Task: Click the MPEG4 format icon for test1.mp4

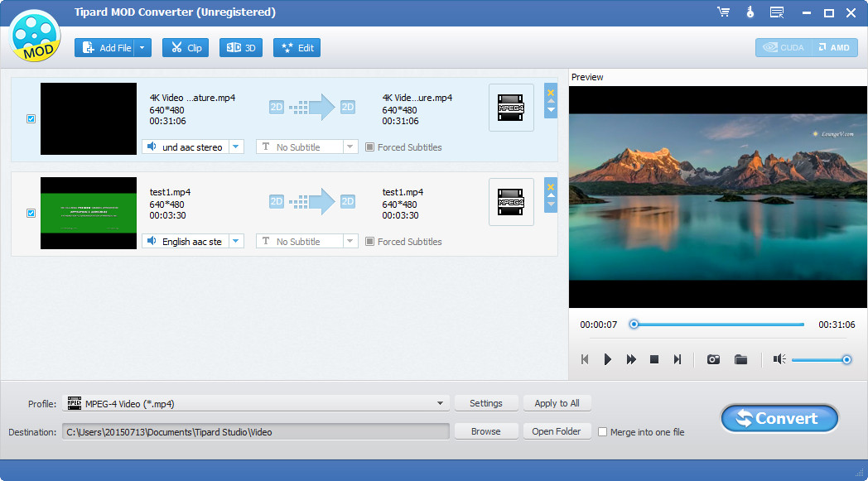Action: (x=510, y=202)
